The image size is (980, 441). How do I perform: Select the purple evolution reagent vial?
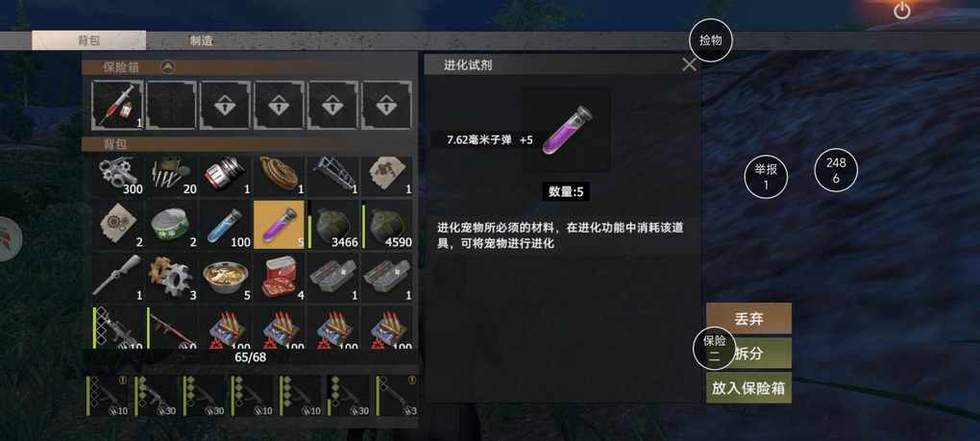tap(279, 225)
